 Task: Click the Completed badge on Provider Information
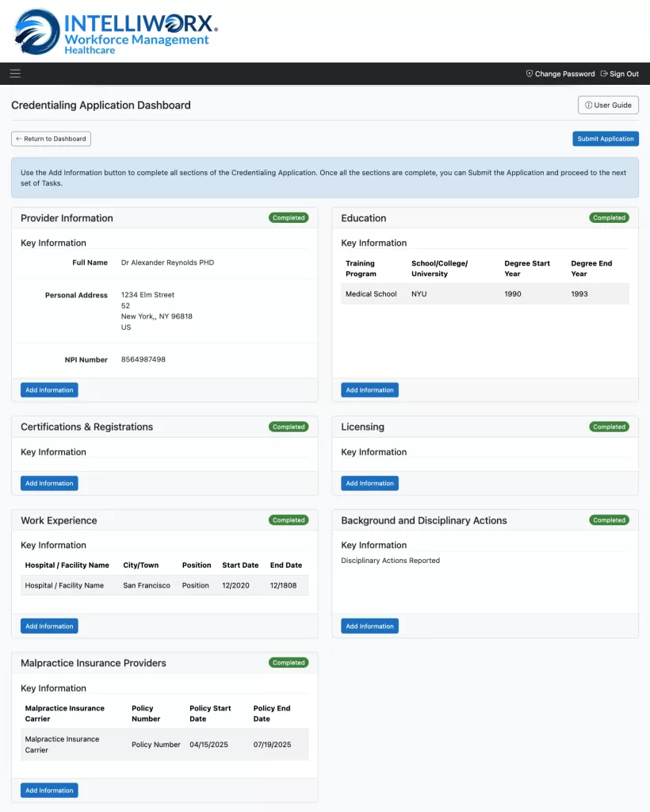point(289,217)
